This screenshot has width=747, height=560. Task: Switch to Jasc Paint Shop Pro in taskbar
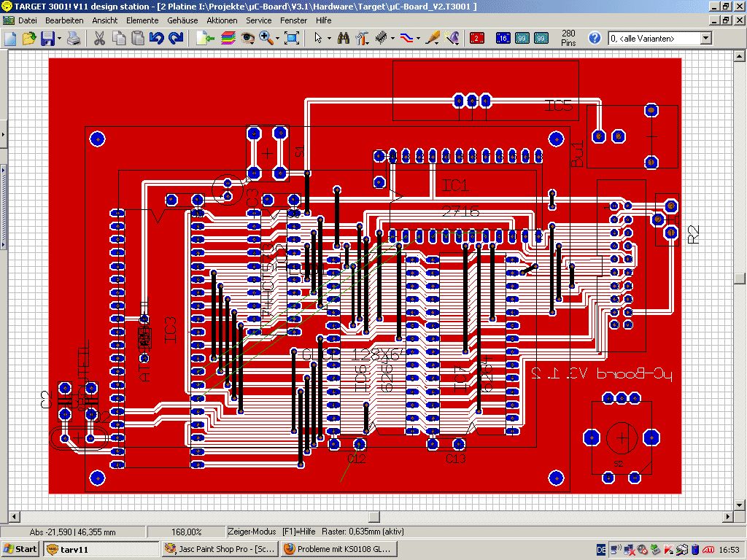click(220, 549)
